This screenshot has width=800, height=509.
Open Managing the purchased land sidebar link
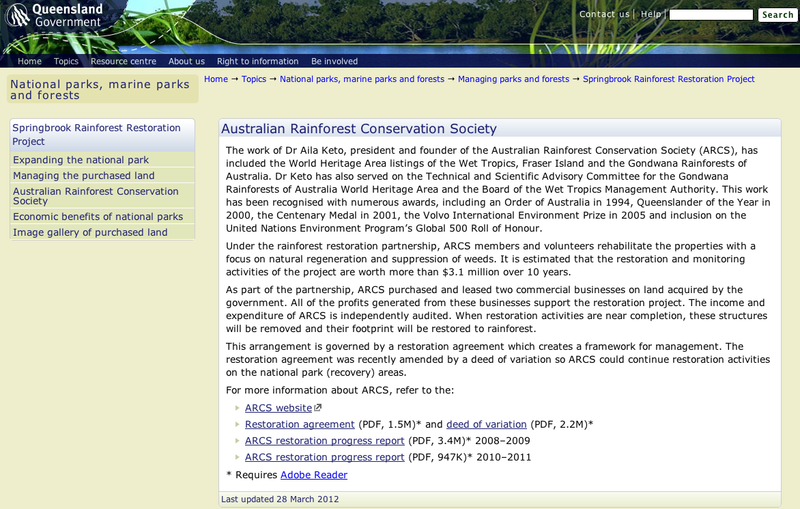(x=84, y=176)
